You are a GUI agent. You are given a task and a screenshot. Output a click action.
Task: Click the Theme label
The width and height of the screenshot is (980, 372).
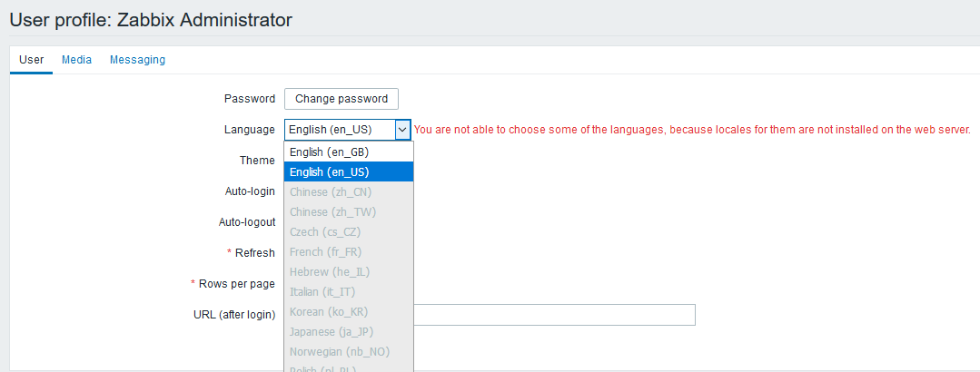257,161
